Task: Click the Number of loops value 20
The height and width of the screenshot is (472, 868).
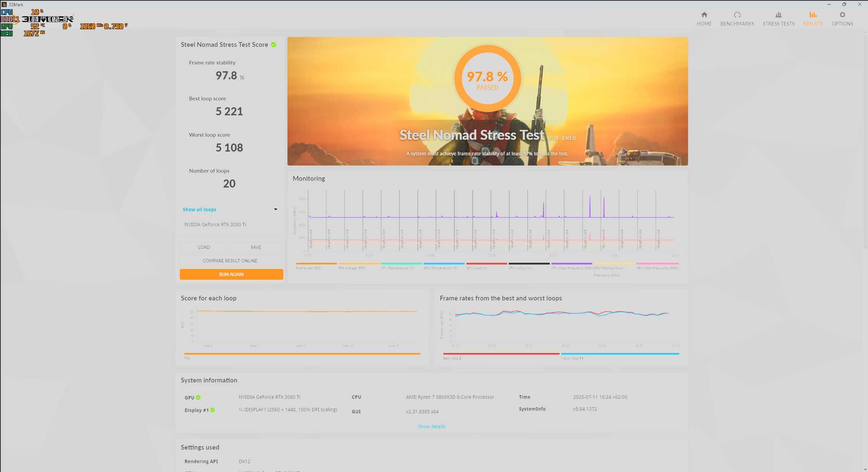Action: pyautogui.click(x=229, y=184)
